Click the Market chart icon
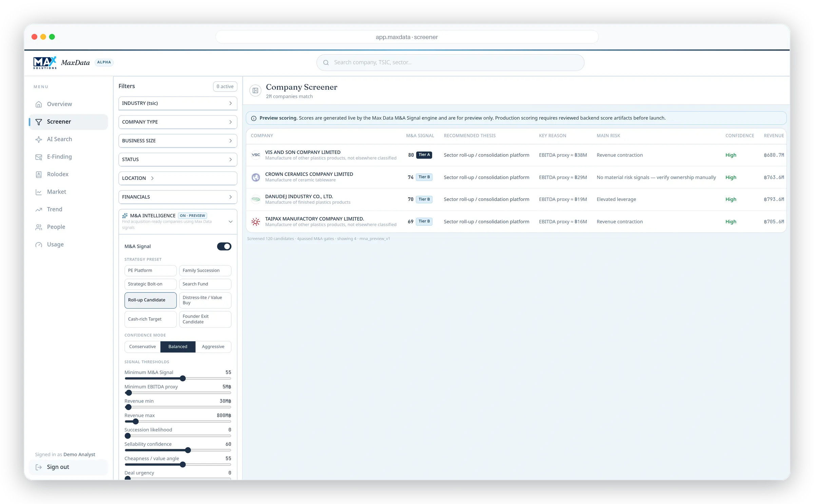814x504 pixels. pyautogui.click(x=39, y=192)
